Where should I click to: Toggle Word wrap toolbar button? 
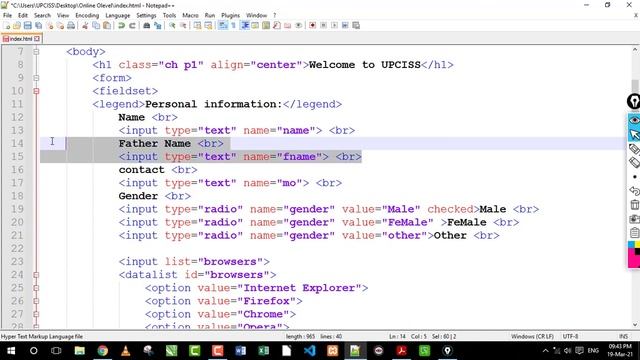223,25
